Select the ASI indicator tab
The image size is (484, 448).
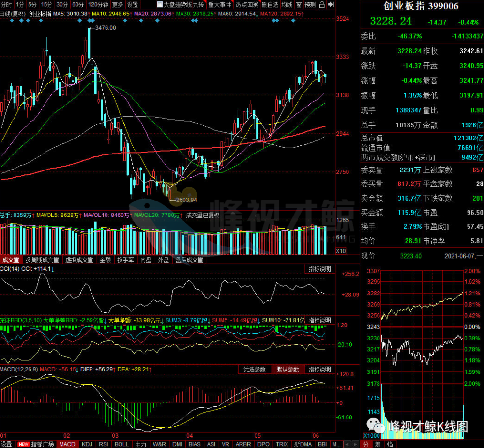click(x=211, y=444)
